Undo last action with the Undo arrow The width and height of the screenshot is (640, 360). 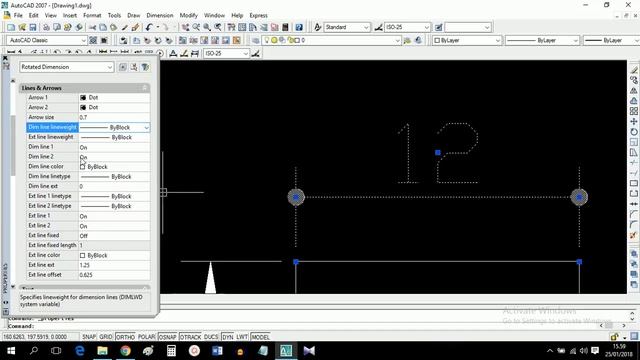(x=149, y=27)
